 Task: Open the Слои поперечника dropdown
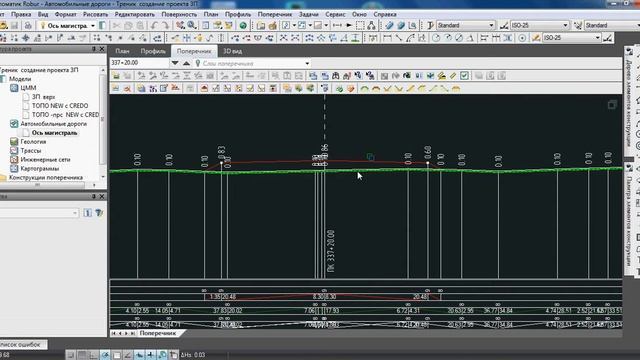click(307, 64)
